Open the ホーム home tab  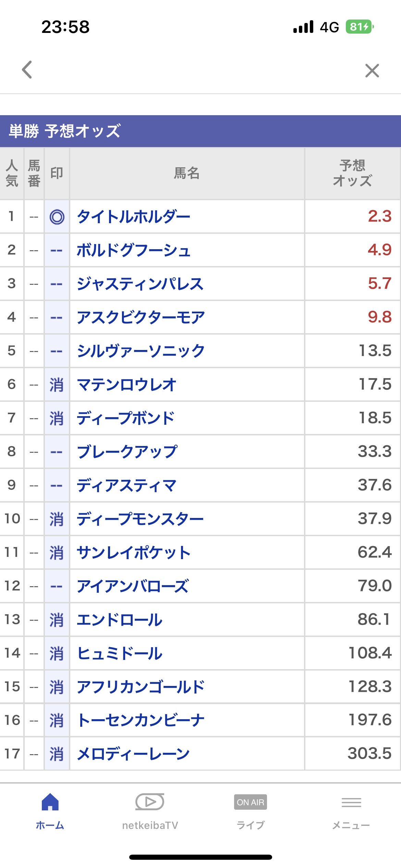point(50,811)
